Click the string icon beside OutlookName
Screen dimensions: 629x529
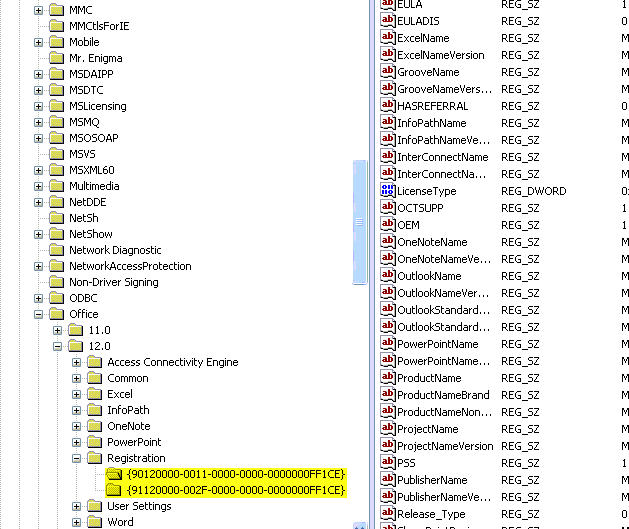coord(388,275)
